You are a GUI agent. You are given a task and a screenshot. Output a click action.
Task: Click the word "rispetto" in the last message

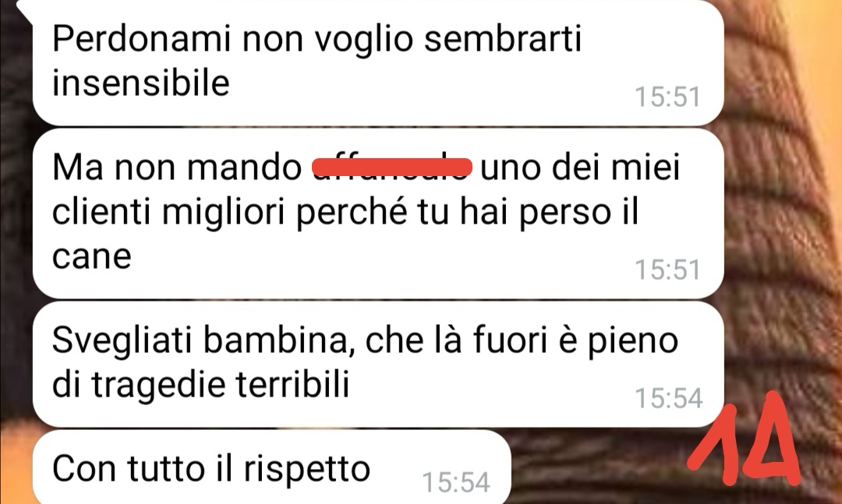tap(306, 470)
